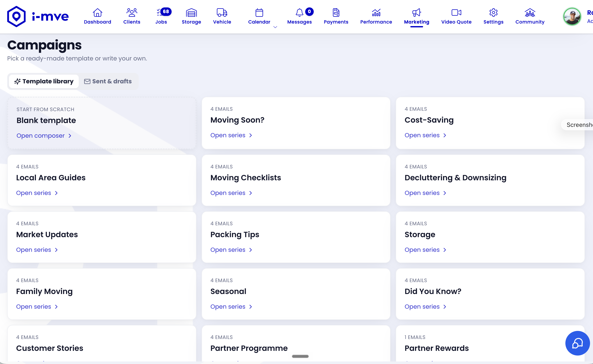Click the Performance menu label

(x=376, y=22)
